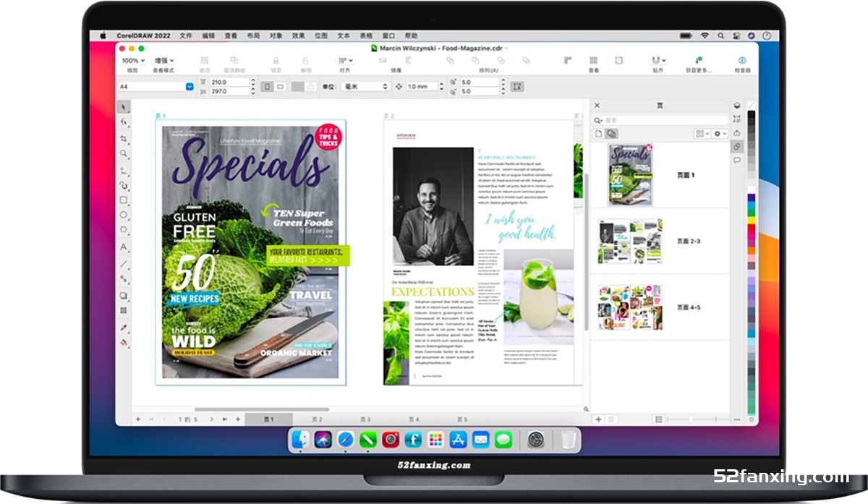Screen dimensions: 868x504
Task: Click the nudge distance 1.0 mm field
Action: click(x=420, y=86)
